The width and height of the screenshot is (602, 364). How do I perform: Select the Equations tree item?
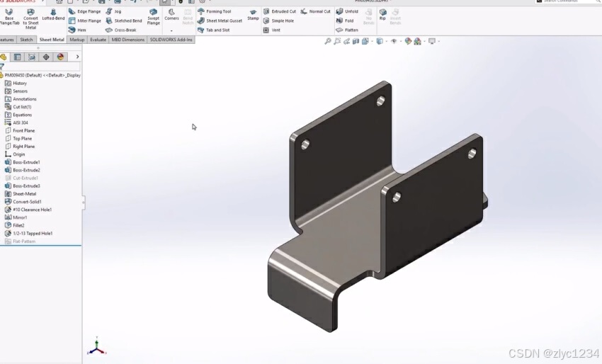point(18,115)
